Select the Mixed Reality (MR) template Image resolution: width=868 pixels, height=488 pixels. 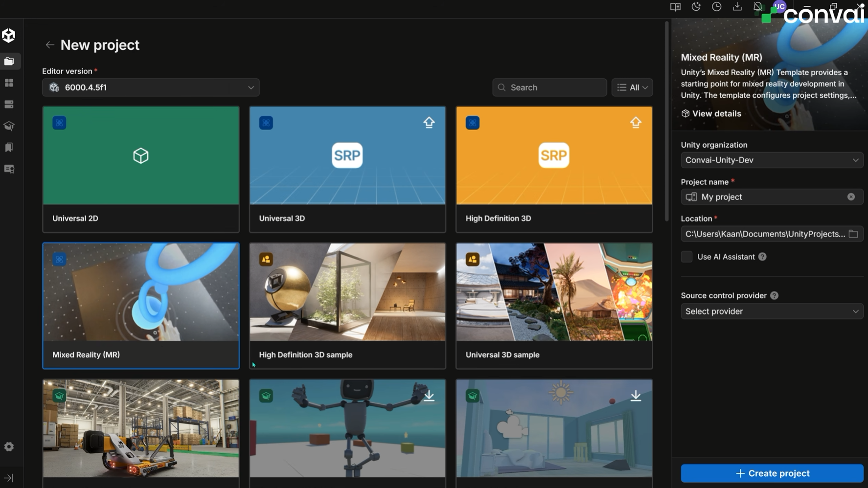click(141, 306)
